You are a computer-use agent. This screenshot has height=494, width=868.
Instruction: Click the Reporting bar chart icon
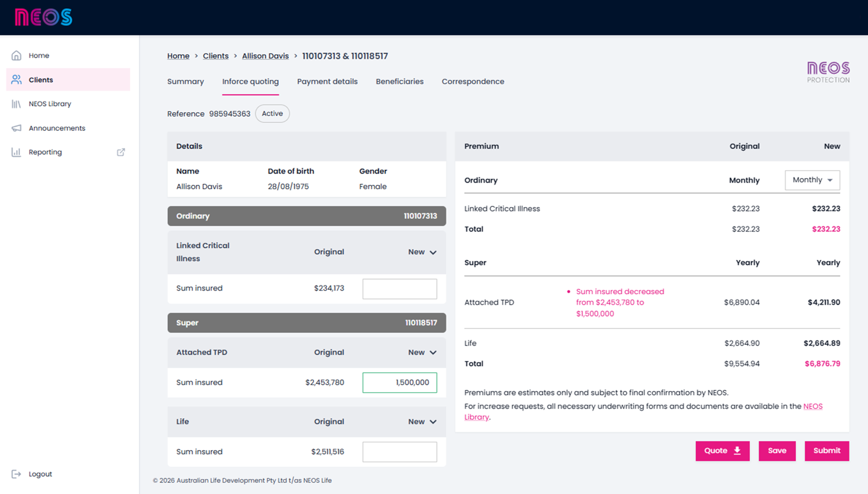click(17, 152)
